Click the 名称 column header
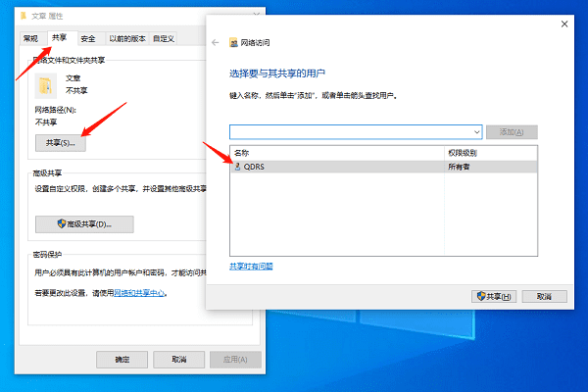Screen dimensions: 588x392 [337, 153]
